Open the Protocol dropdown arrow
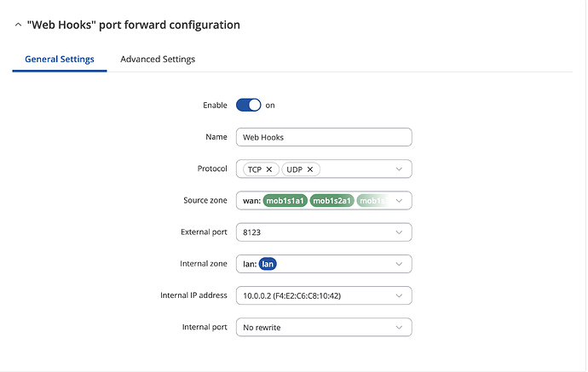Screen dimensions: 588x372 click(x=399, y=169)
